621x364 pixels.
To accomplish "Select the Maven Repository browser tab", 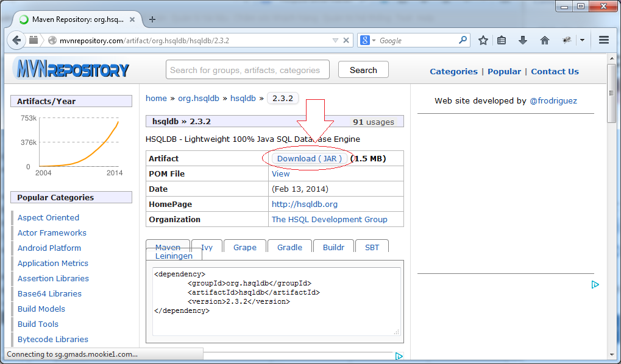I will [x=76, y=19].
